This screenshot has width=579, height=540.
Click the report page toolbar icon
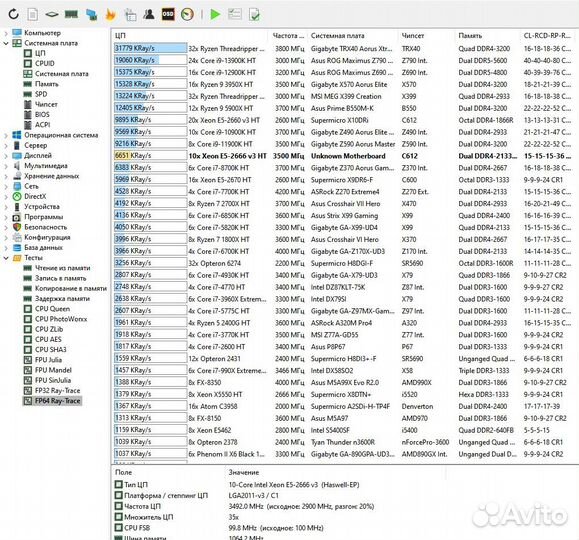pyautogui.click(x=33, y=14)
